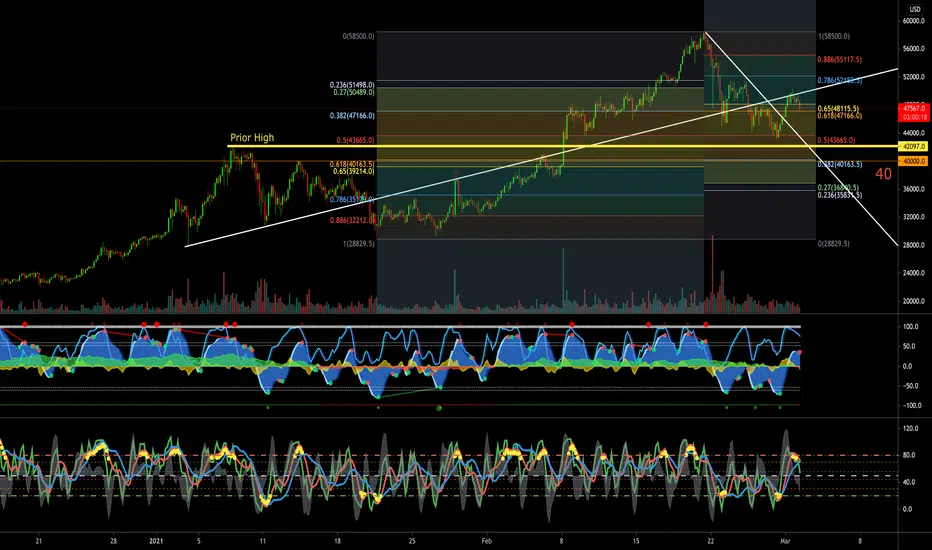Viewport: 932px width, 550px height.
Task: Click 120.0 on the lower indicator scale
Action: [911, 428]
